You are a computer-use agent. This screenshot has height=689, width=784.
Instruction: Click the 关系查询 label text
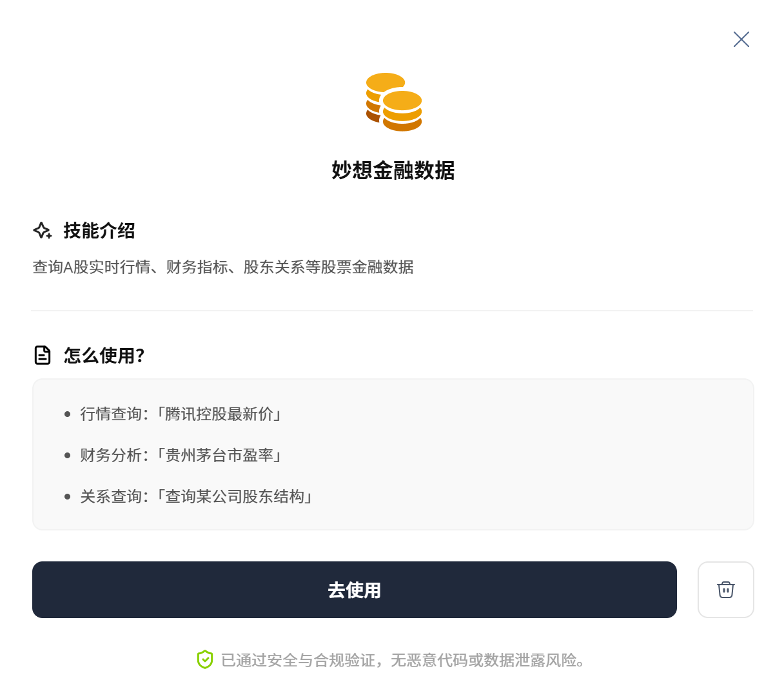coord(111,496)
